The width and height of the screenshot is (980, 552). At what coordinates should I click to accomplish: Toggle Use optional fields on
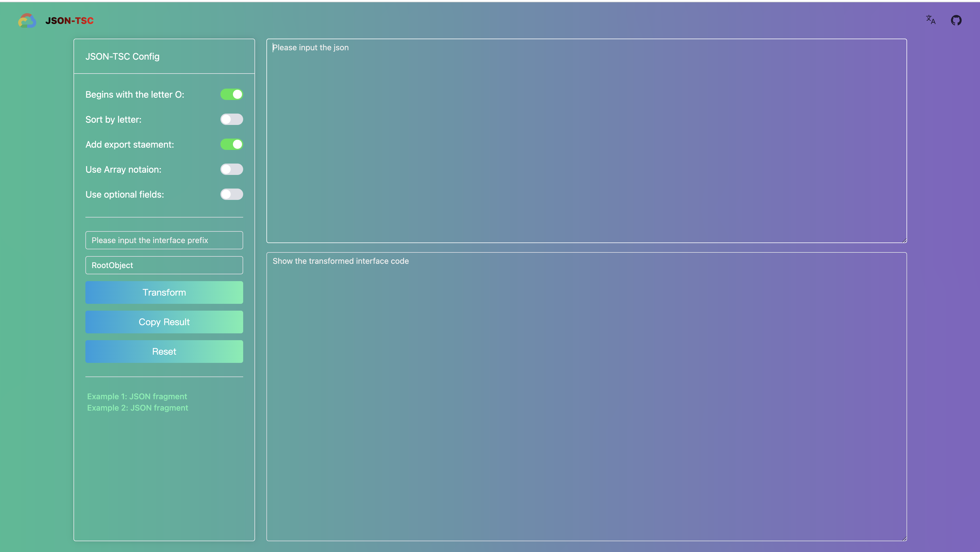pyautogui.click(x=231, y=195)
